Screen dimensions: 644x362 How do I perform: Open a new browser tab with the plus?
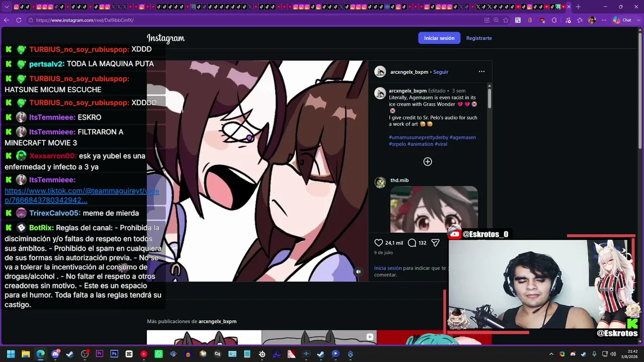578,7
